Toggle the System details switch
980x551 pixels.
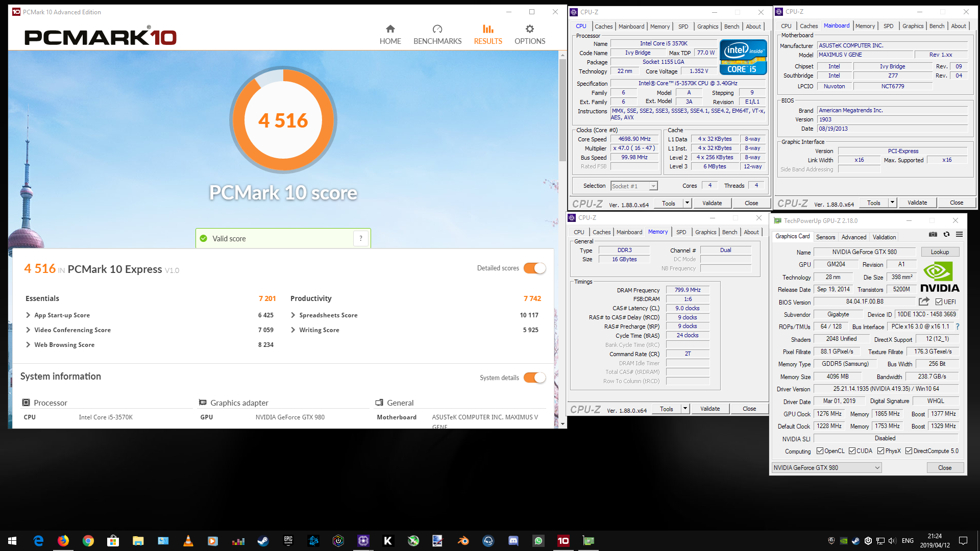click(x=534, y=378)
